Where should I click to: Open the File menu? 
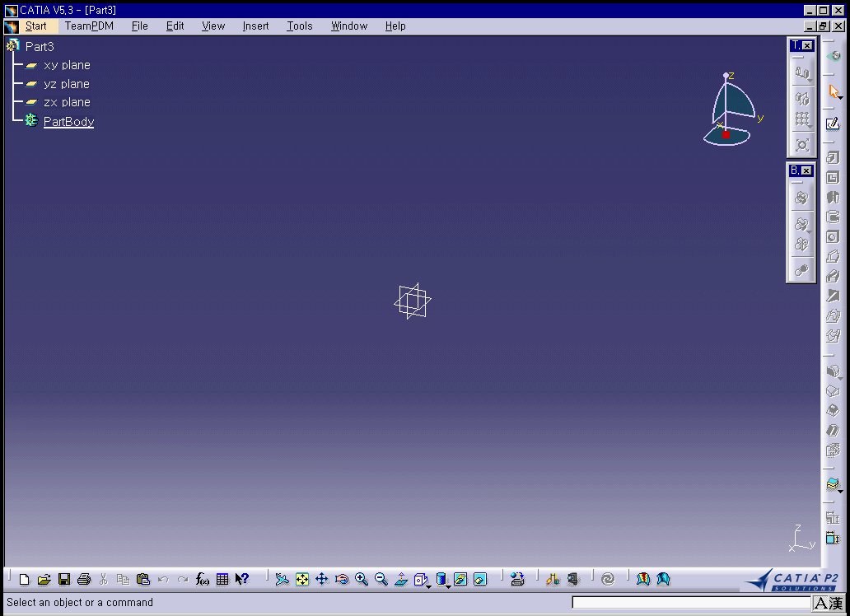tap(139, 26)
